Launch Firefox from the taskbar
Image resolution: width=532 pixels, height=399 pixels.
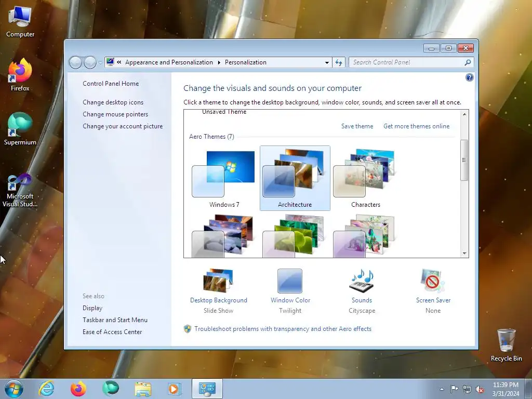78,389
